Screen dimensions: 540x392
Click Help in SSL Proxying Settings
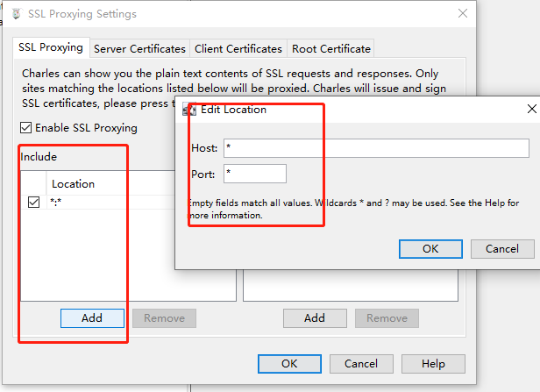coord(433,363)
